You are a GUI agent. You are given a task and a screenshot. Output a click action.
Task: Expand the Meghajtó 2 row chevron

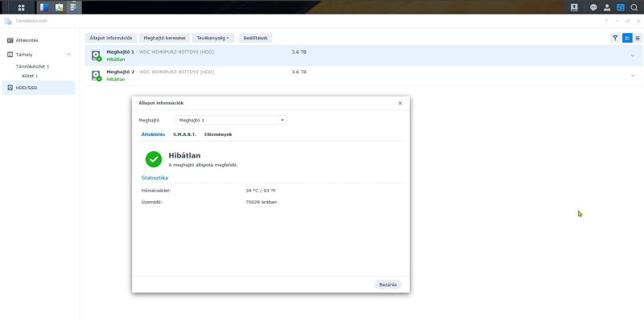633,76
